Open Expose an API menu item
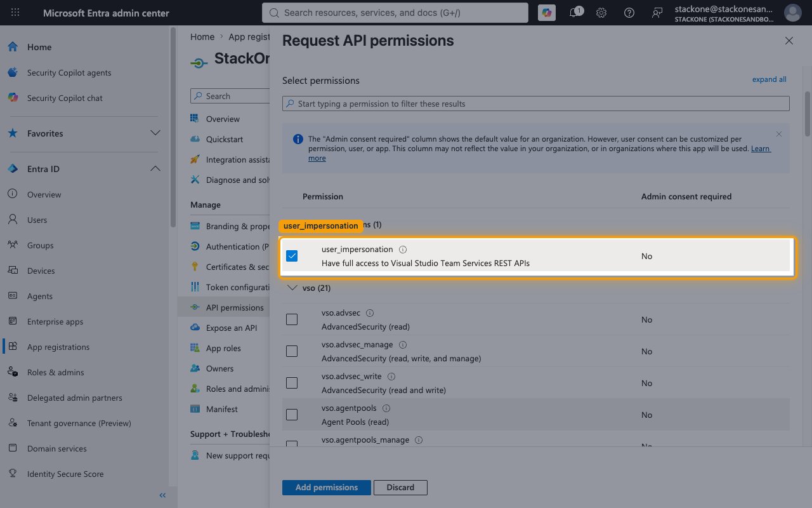This screenshot has height=508, width=812. [231, 328]
